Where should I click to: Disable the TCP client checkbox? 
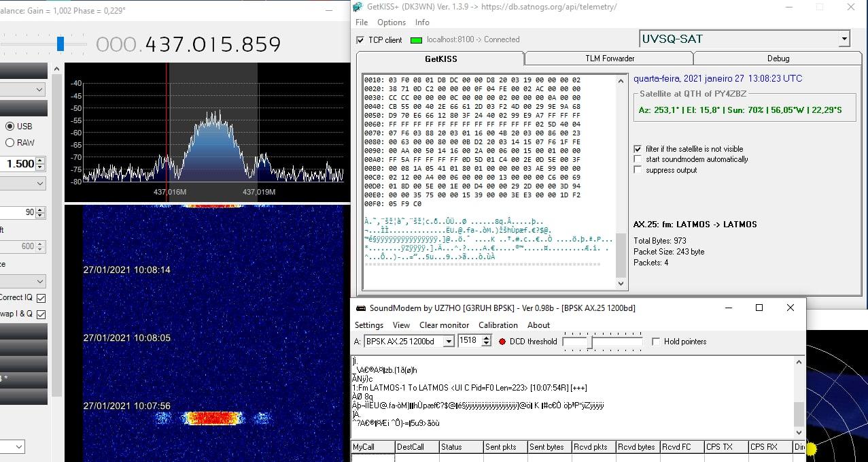pos(360,40)
